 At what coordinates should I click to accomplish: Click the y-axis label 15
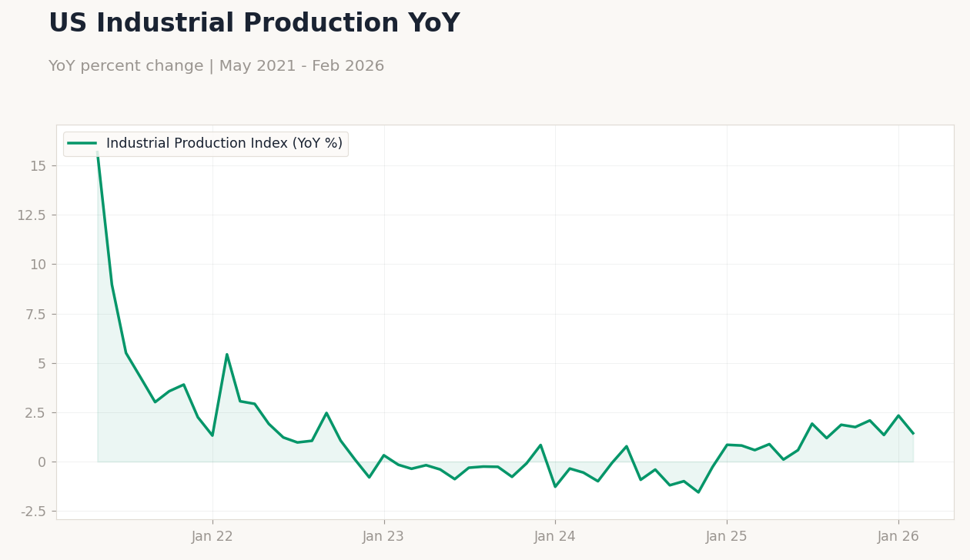(38, 166)
